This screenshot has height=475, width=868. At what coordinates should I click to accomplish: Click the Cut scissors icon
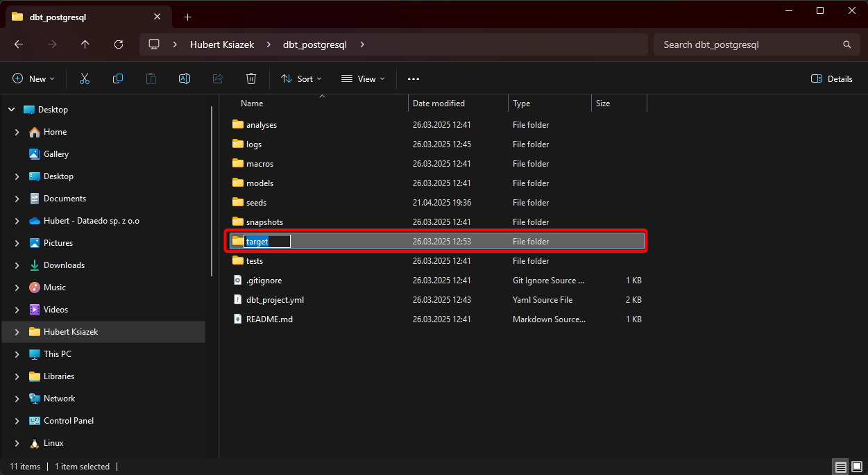click(85, 79)
